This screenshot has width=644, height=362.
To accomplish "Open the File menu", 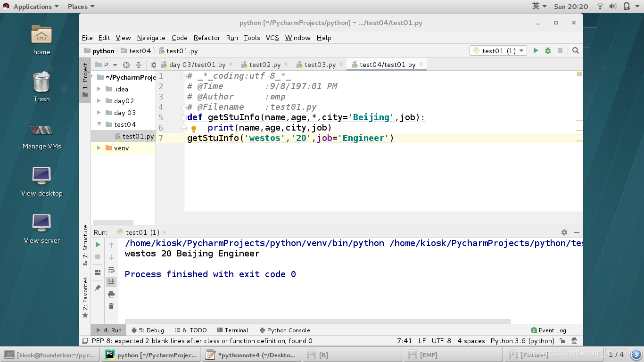I will point(87,38).
